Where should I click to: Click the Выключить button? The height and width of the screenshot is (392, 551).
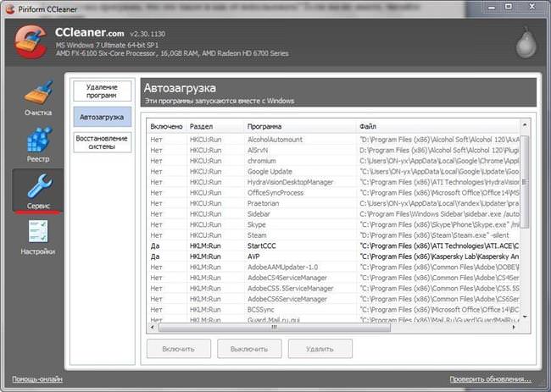tap(249, 349)
